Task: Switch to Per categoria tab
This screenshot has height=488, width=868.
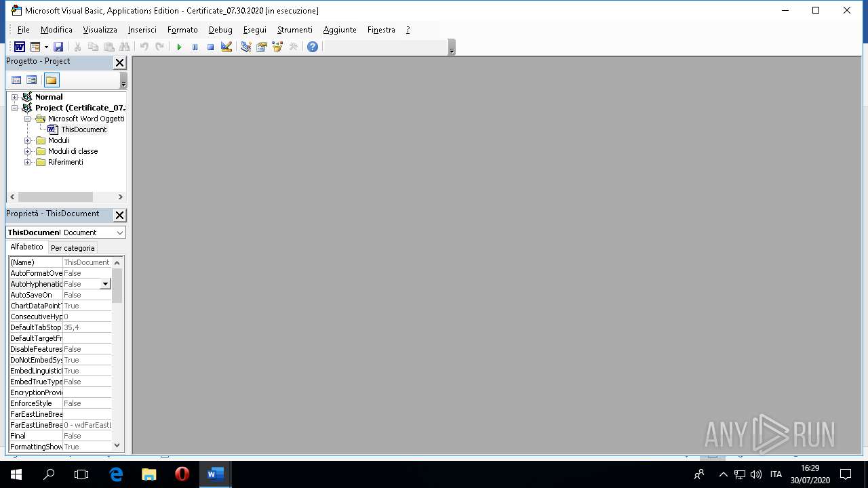Action: pyautogui.click(x=73, y=248)
